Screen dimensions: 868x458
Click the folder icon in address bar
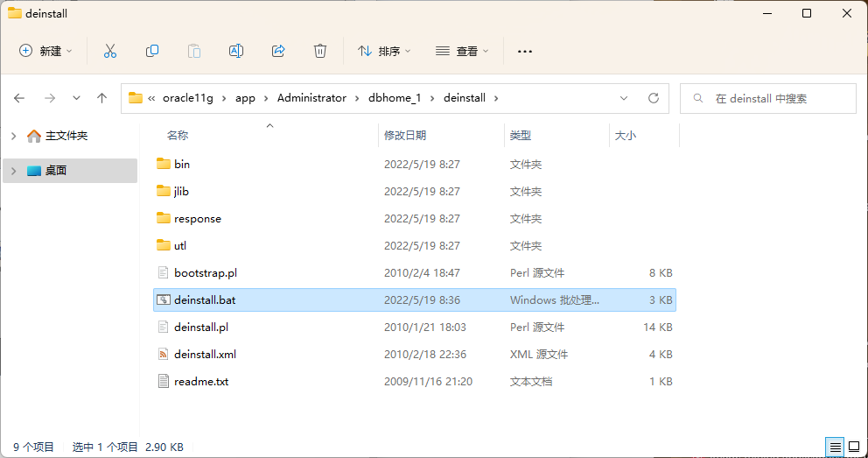click(136, 98)
